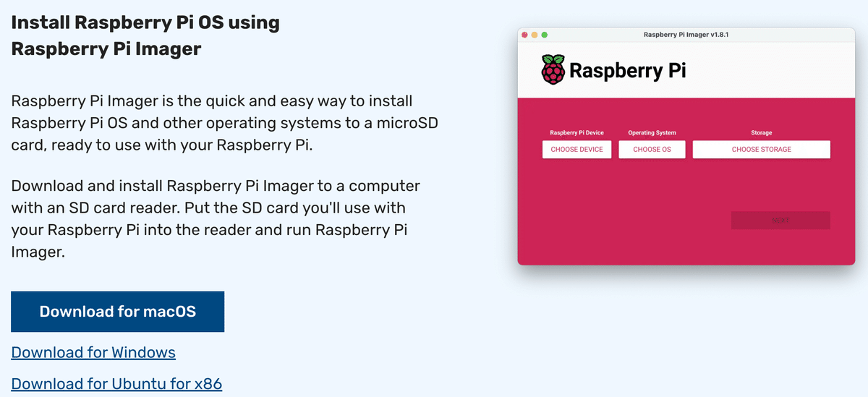Minimize the Imager window with yellow dot
The width and height of the screenshot is (868, 397).
[x=535, y=35]
